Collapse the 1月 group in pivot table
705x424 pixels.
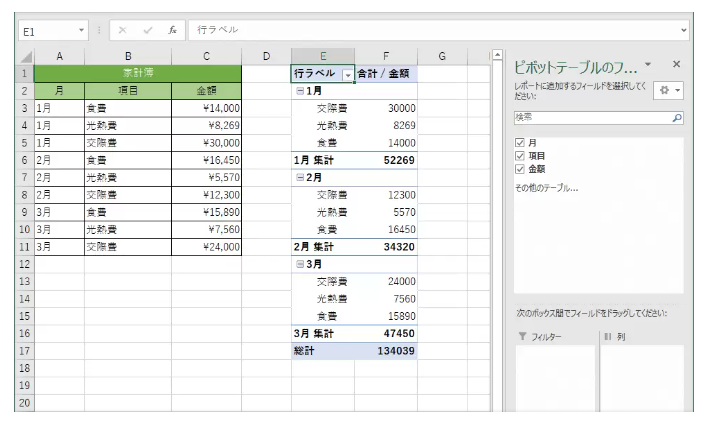[300, 91]
